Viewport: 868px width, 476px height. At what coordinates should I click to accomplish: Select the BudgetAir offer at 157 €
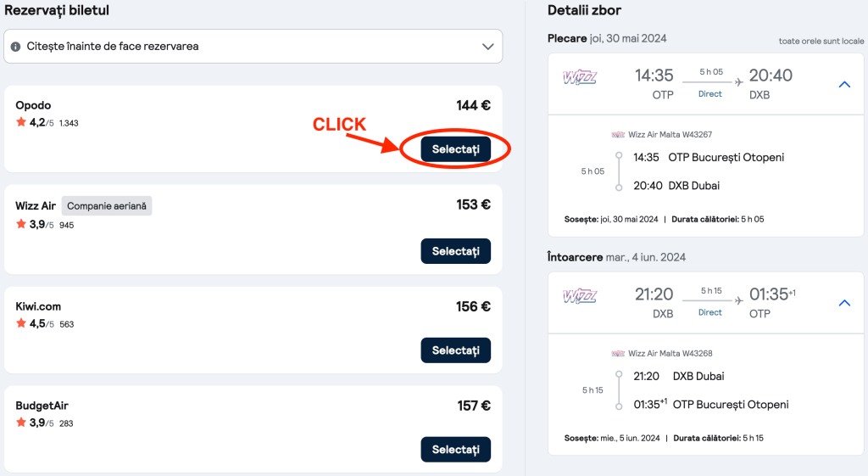point(455,449)
